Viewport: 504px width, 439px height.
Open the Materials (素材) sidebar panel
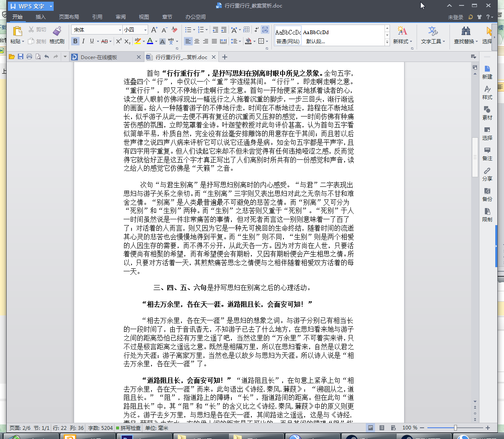(x=487, y=112)
